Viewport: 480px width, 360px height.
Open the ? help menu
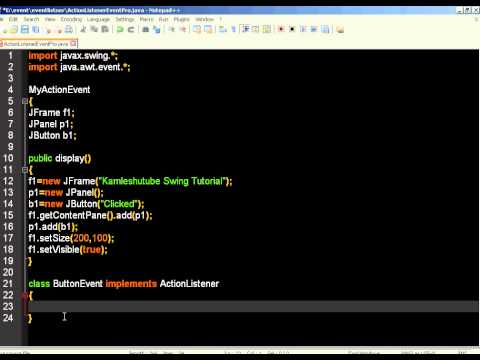pyautogui.click(x=221, y=20)
